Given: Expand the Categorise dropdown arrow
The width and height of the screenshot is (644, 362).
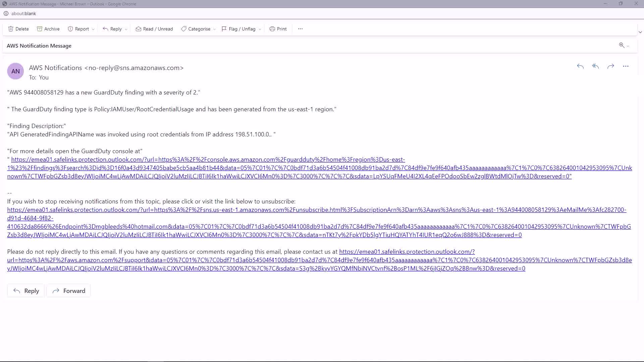Looking at the screenshot, I should (214, 29).
